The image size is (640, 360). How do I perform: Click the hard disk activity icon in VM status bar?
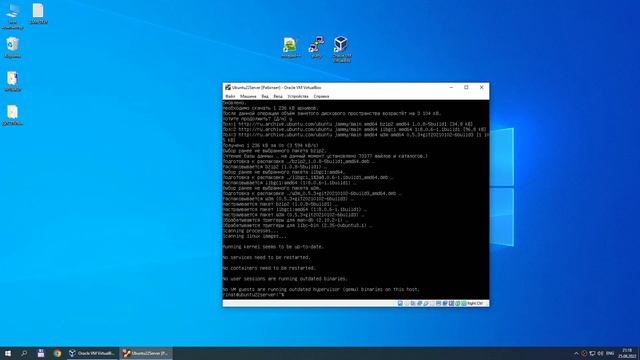click(400, 303)
